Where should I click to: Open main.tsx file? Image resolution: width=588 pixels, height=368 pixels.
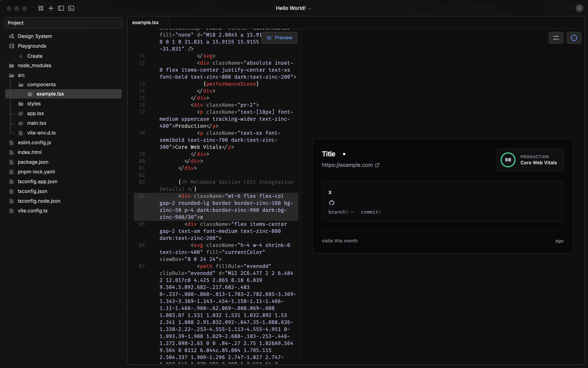point(37,123)
